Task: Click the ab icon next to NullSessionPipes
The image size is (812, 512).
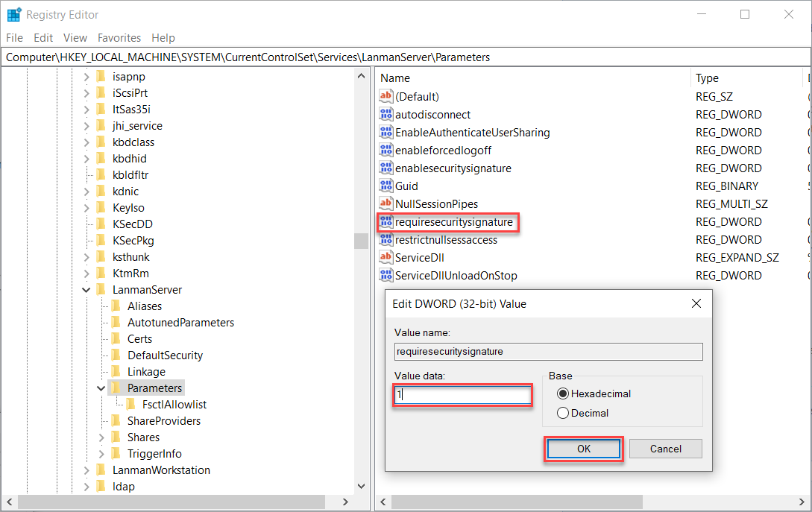Action: tap(386, 203)
